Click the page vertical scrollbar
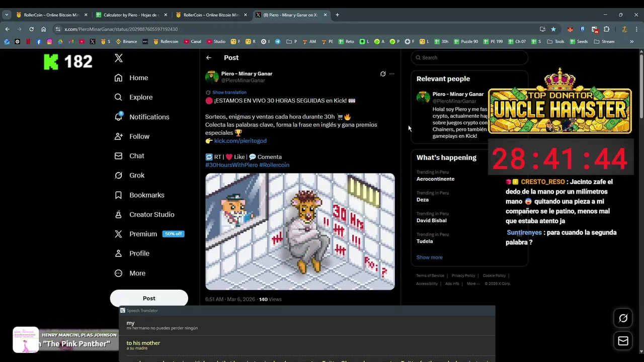The width and height of the screenshot is (644, 362). click(x=641, y=85)
